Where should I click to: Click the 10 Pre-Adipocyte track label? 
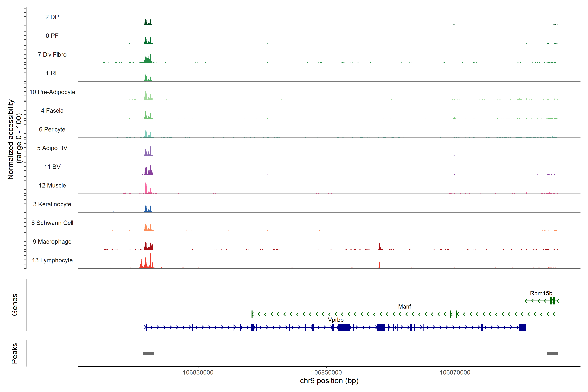click(52, 92)
